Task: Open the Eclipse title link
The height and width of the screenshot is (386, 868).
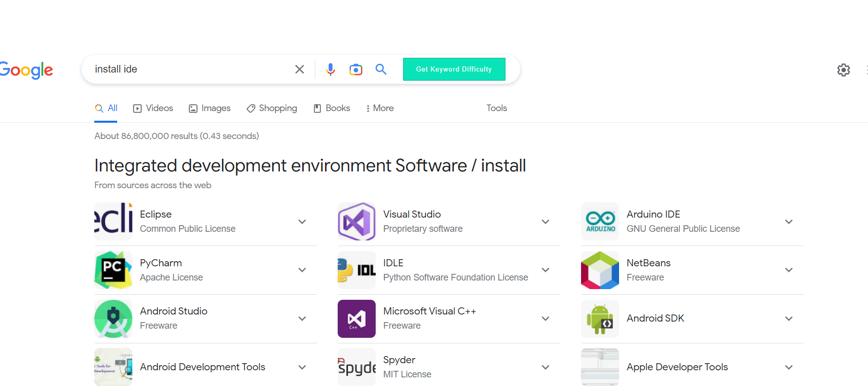Action: [156, 214]
